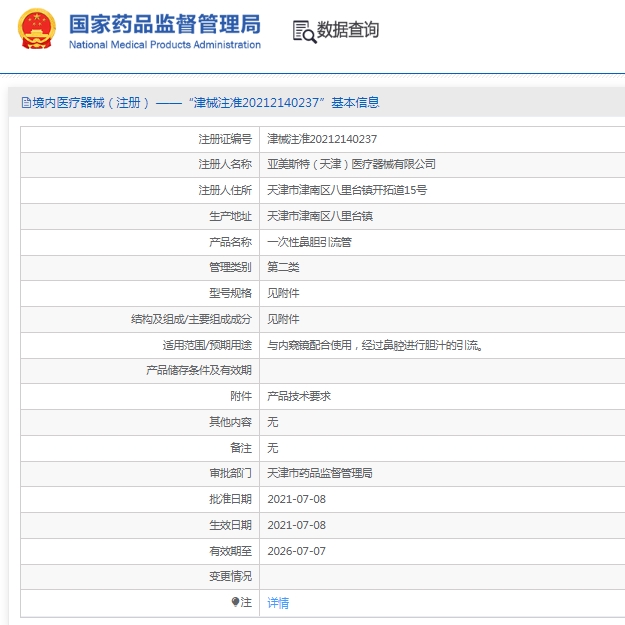Click the national emblem logo
This screenshot has height=625, width=625.
[37, 29]
